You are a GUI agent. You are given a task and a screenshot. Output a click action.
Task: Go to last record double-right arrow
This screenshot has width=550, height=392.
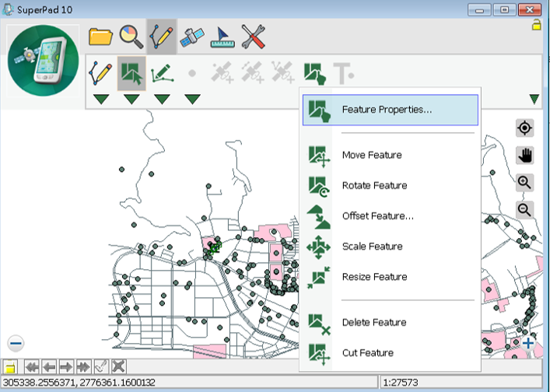(x=83, y=367)
